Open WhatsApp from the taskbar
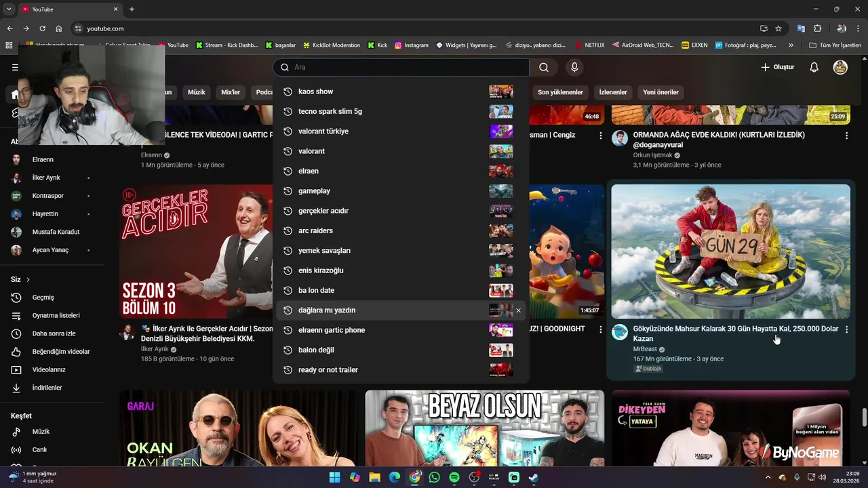 [x=434, y=477]
